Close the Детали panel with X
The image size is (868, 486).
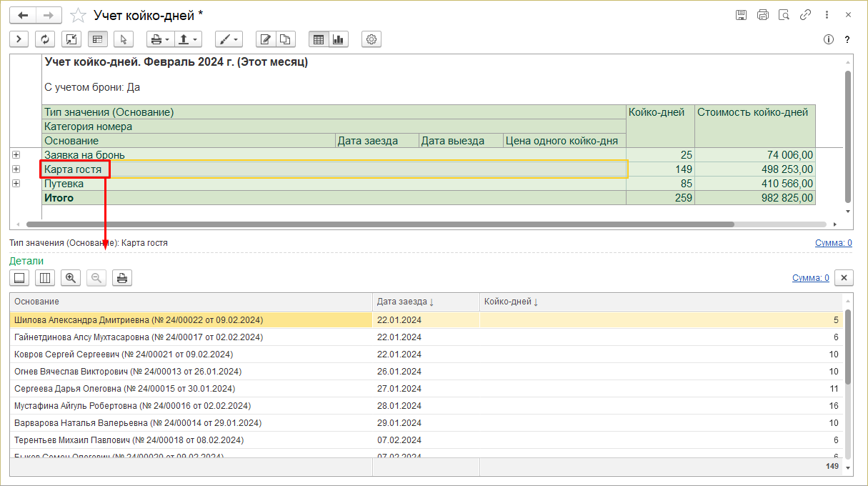click(x=844, y=278)
